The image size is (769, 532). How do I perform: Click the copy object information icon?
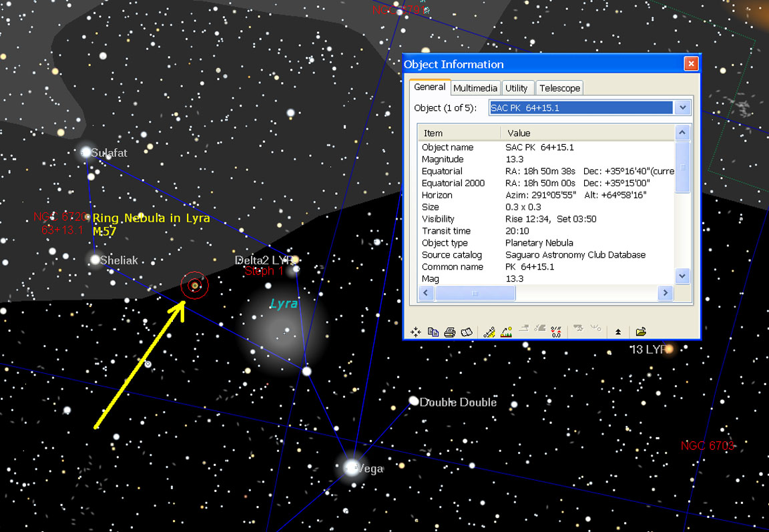tap(433, 332)
